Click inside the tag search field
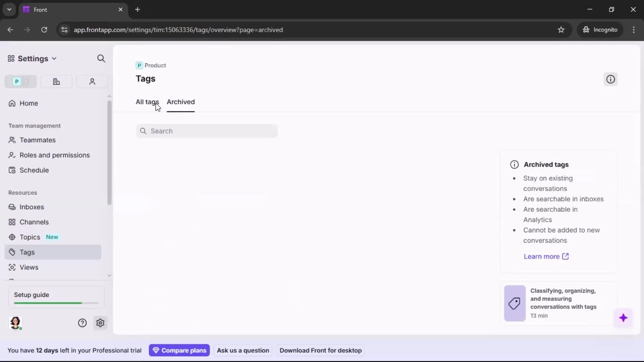This screenshot has width=644, height=362. (207, 131)
